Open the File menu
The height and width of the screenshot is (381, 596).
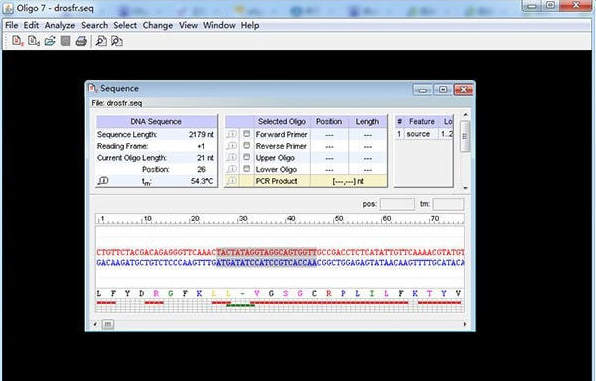(x=11, y=25)
